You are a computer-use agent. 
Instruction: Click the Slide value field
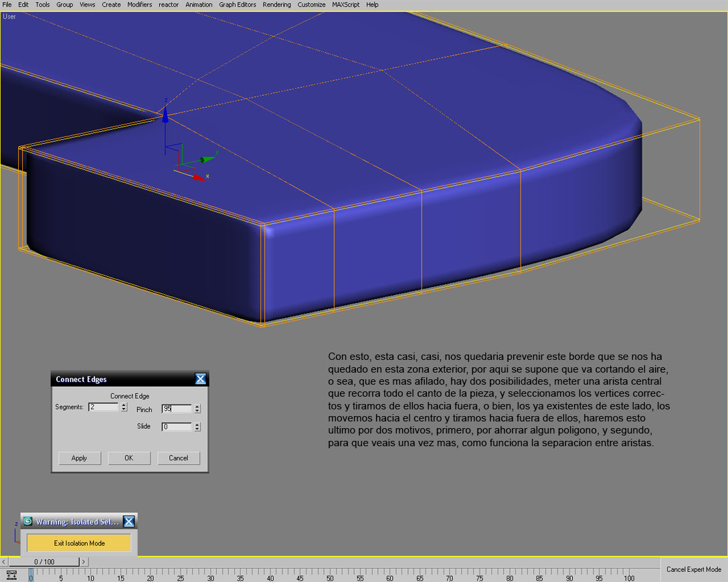pyautogui.click(x=177, y=427)
